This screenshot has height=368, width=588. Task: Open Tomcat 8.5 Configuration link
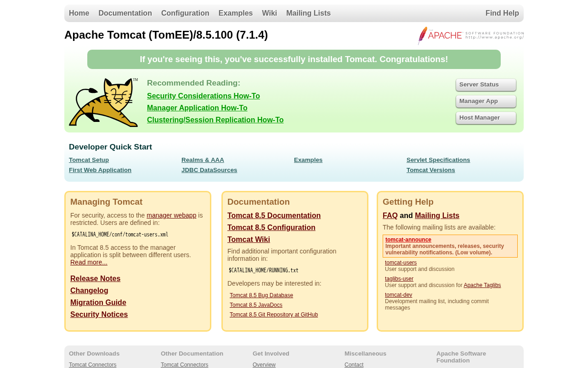pyautogui.click(x=271, y=228)
